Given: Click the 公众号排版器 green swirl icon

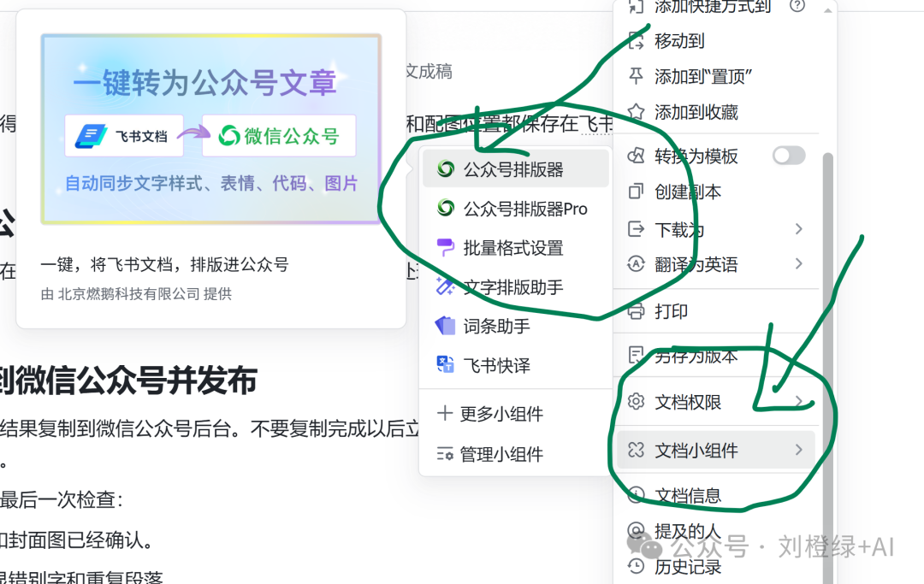Looking at the screenshot, I should point(446,169).
